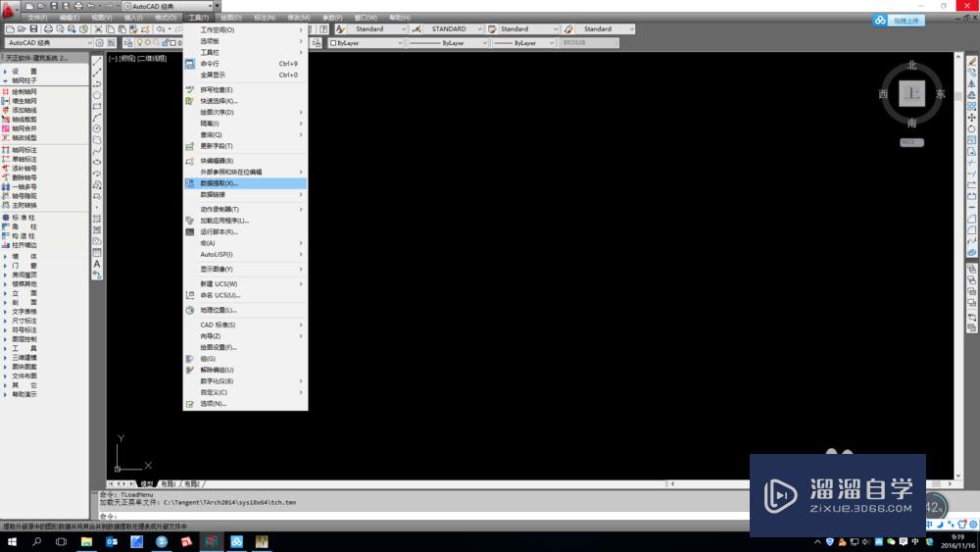Select 数据提取(X)... menu item
980x552 pixels.
coord(245,183)
